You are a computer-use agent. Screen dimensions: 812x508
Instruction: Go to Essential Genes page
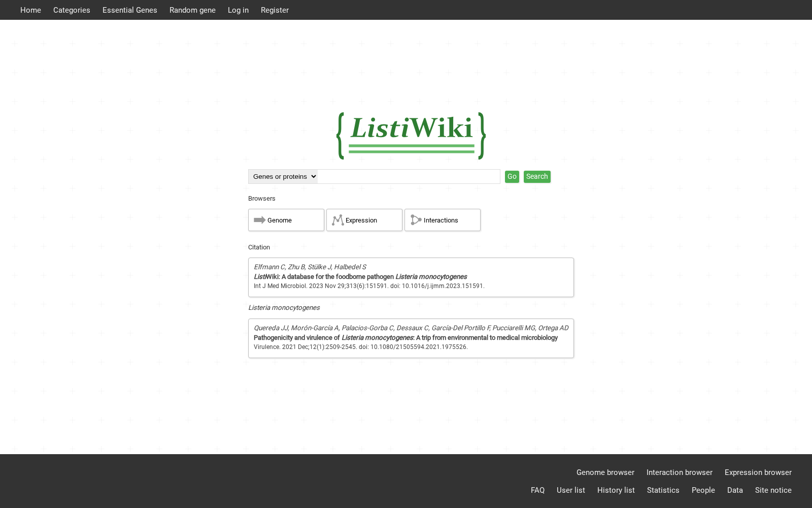point(130,10)
